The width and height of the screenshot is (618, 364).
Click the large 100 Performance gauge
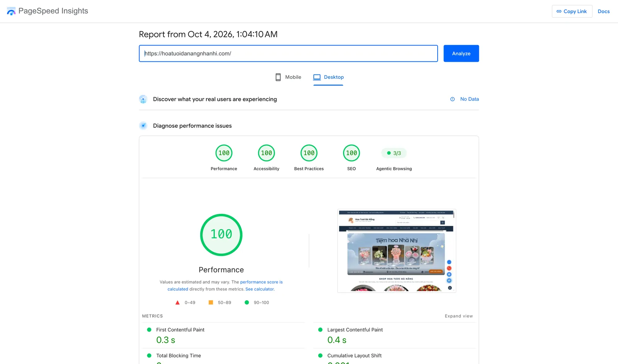(221, 235)
